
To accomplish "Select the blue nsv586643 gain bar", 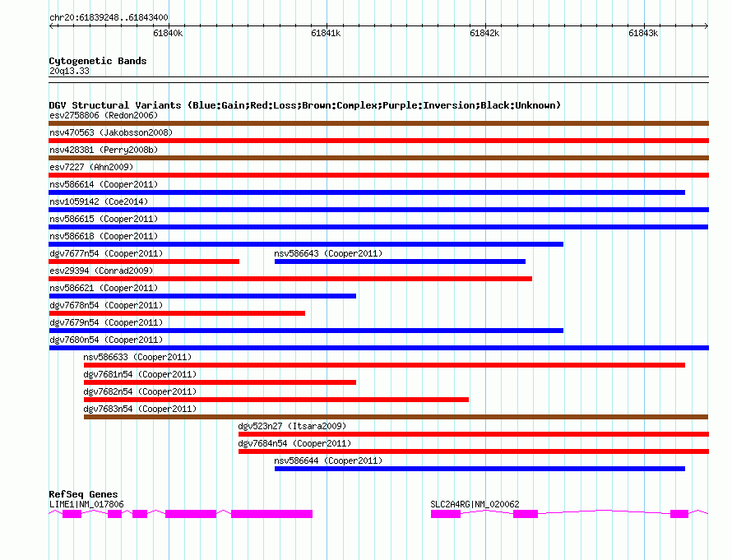I will pos(400,261).
